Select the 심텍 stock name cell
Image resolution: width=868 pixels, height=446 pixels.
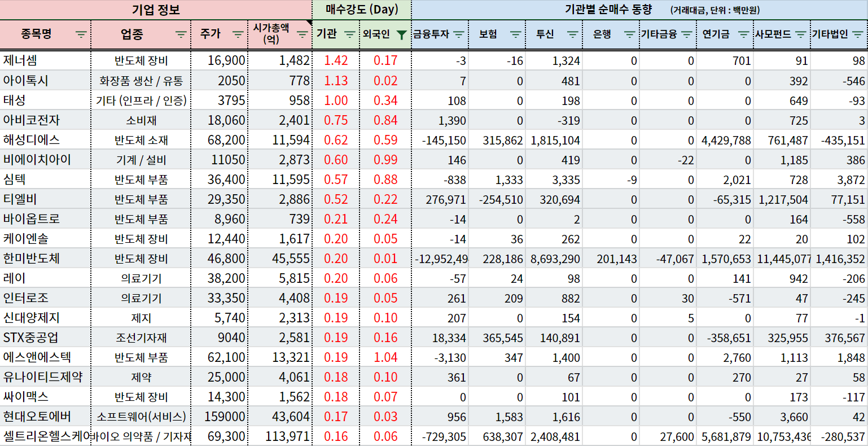(45, 179)
